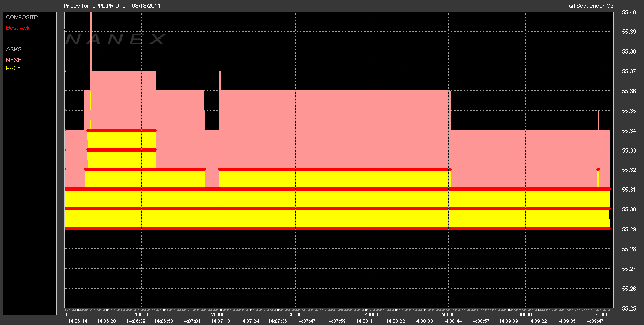Click the 55.31 price axis label
This screenshot has width=644, height=325.
628,190
